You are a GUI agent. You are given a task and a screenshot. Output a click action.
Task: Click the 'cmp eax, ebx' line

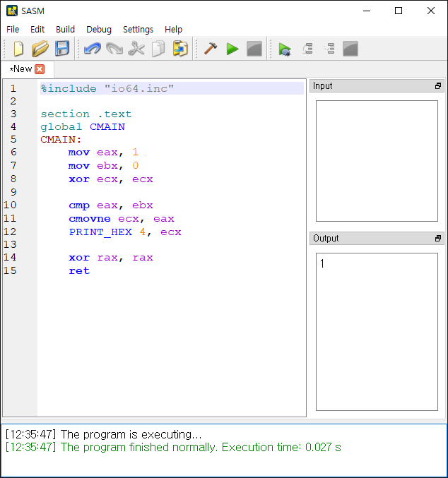111,205
